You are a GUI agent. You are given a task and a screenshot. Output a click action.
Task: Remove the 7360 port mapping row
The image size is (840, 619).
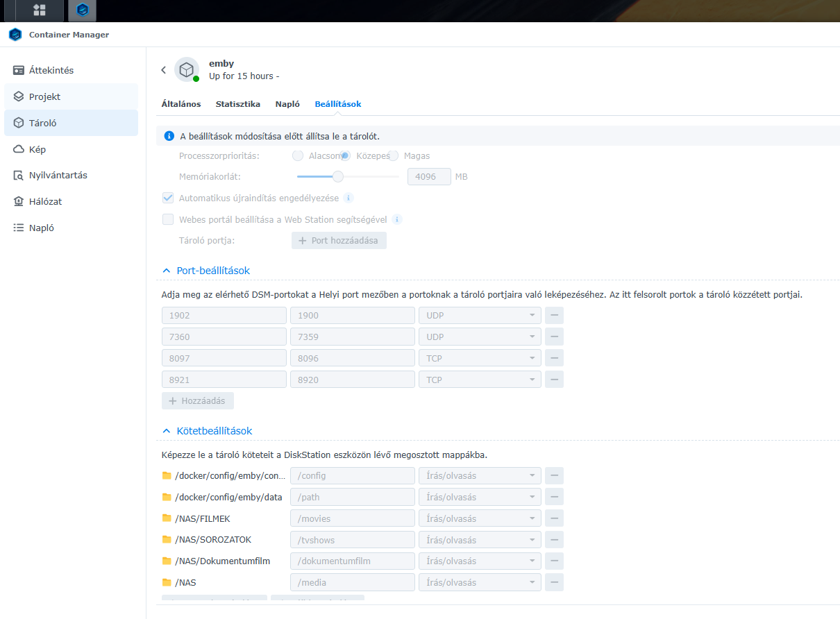point(554,337)
